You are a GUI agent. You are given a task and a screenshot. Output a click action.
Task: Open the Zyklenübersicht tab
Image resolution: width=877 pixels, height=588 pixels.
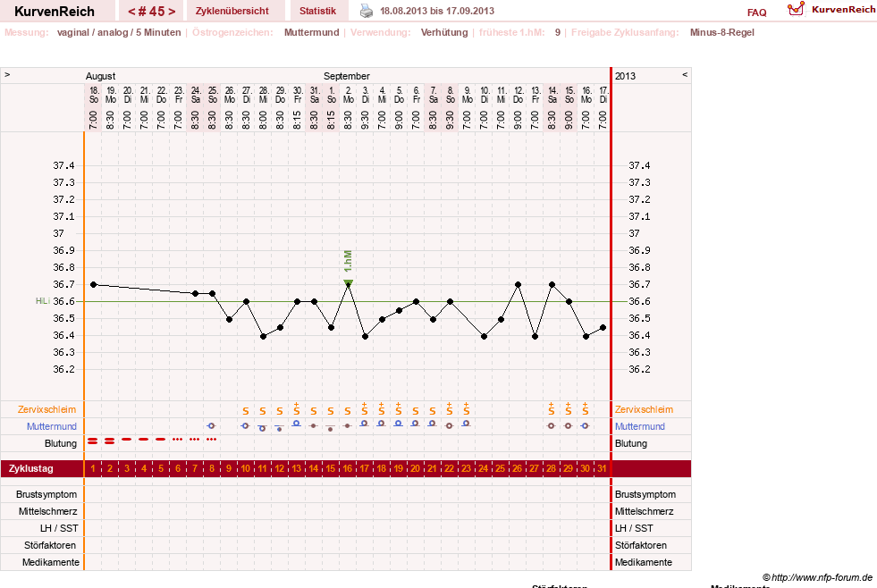click(x=232, y=11)
